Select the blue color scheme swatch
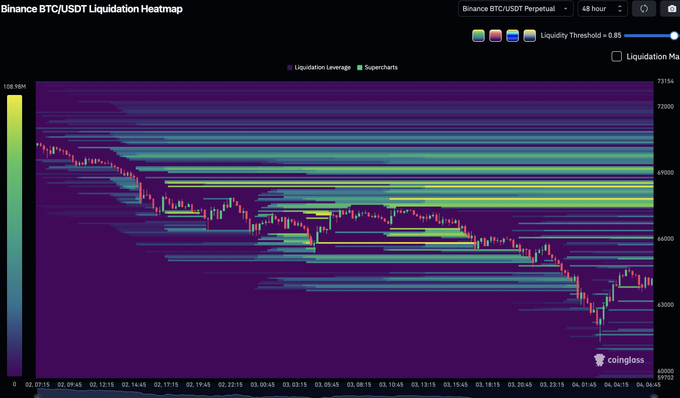 click(513, 36)
